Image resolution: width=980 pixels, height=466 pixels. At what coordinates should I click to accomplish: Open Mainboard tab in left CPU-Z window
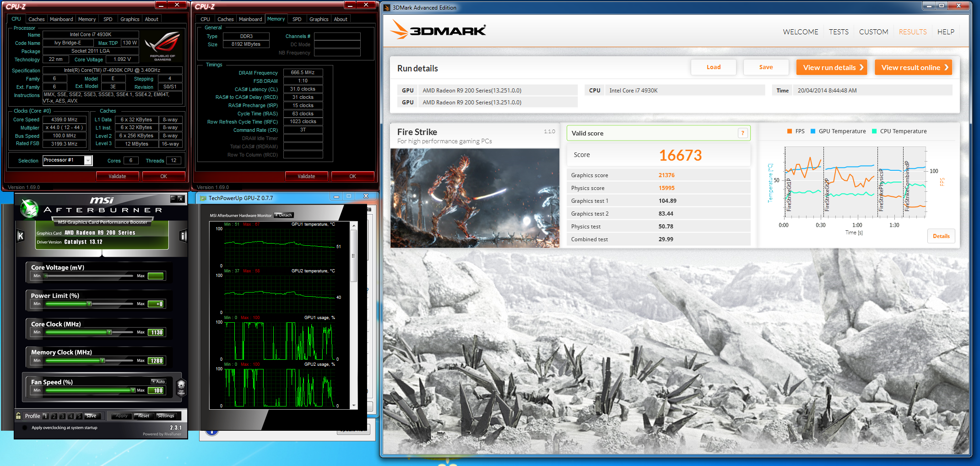tap(61, 19)
